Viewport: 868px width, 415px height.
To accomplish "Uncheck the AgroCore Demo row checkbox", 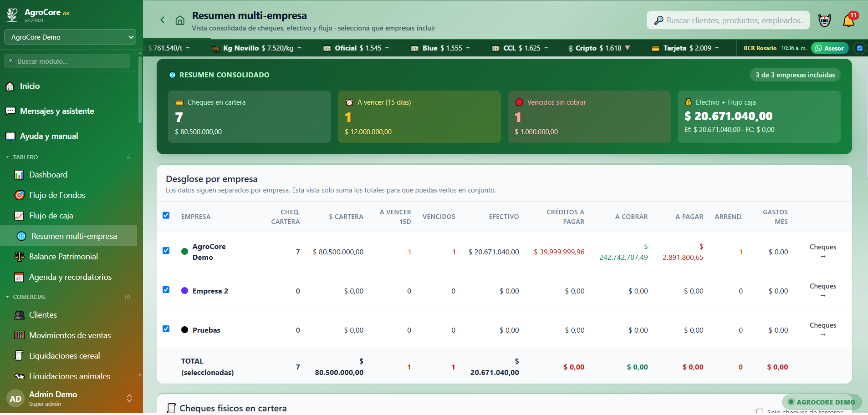I will 166,251.
